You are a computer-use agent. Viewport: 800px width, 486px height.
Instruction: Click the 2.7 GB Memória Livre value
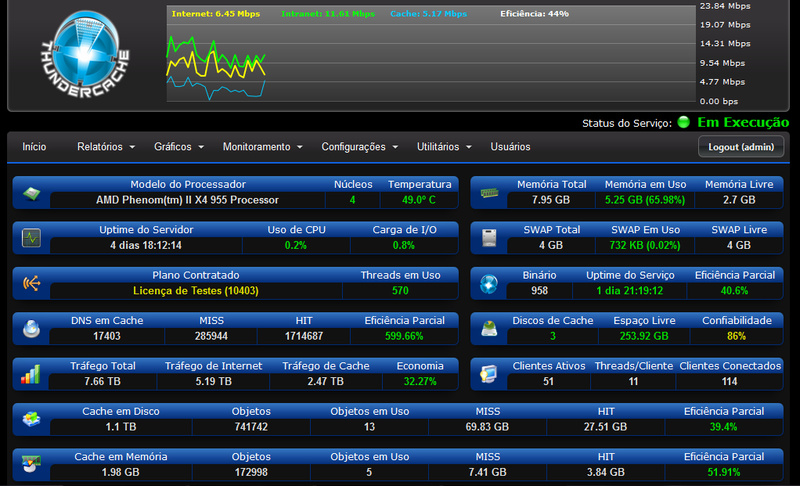(x=739, y=200)
